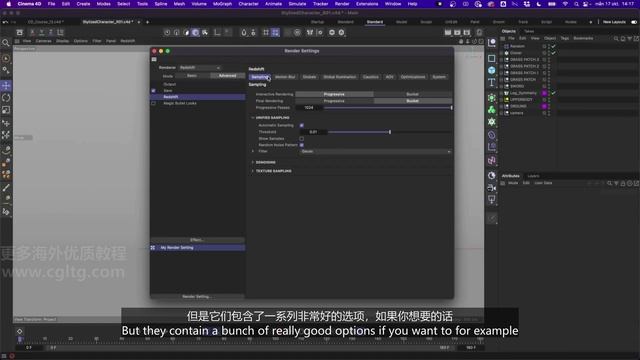Viewport: 640px width, 360px height.
Task: Click the search icon in Objects manager
Action: tap(616, 38)
